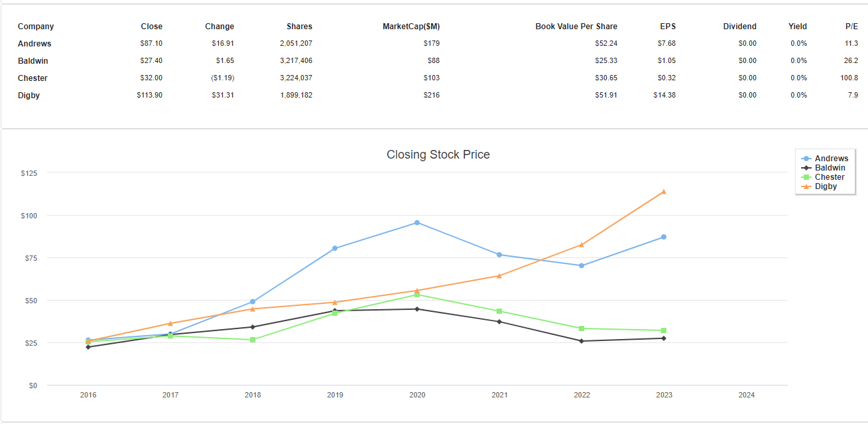Select the EPS column header
The image size is (868, 424).
click(668, 27)
